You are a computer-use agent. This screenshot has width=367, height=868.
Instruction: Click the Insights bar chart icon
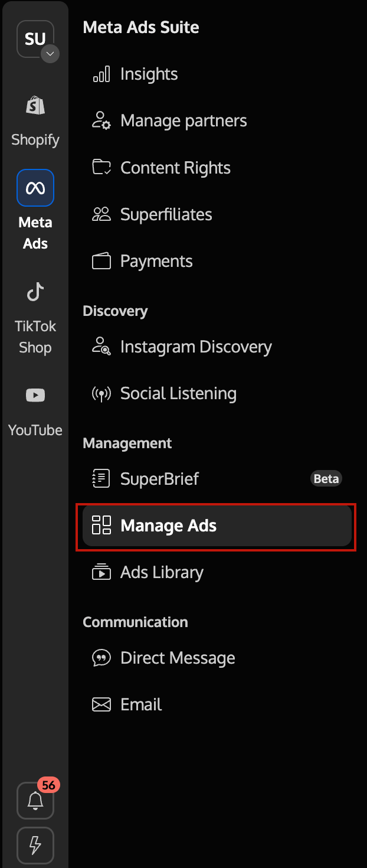[x=101, y=74]
